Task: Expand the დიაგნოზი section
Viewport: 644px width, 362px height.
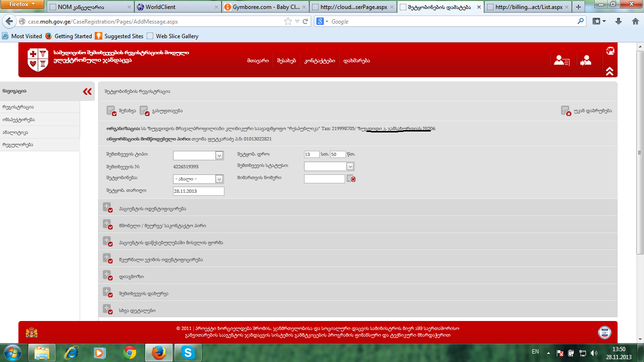Action: (x=107, y=276)
